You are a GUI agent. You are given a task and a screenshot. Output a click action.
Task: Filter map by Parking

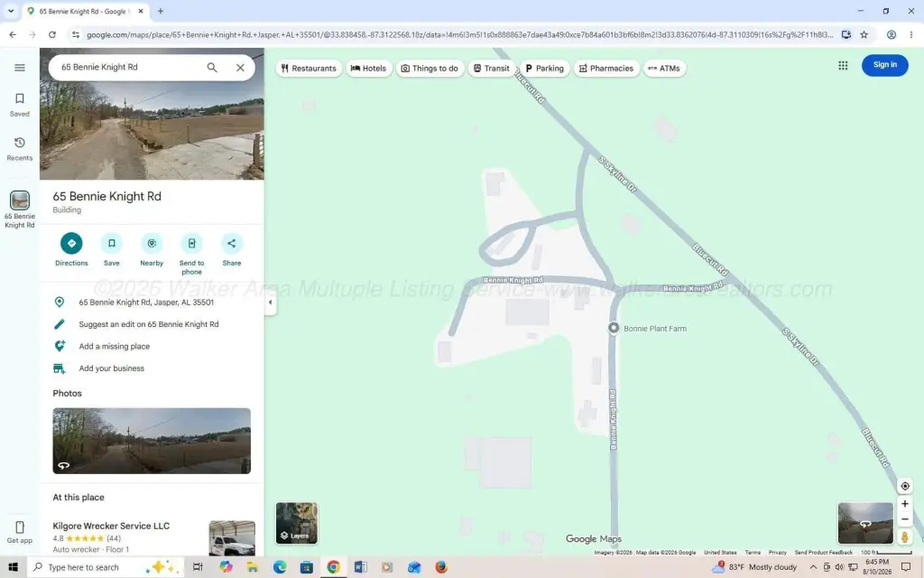pyautogui.click(x=544, y=69)
